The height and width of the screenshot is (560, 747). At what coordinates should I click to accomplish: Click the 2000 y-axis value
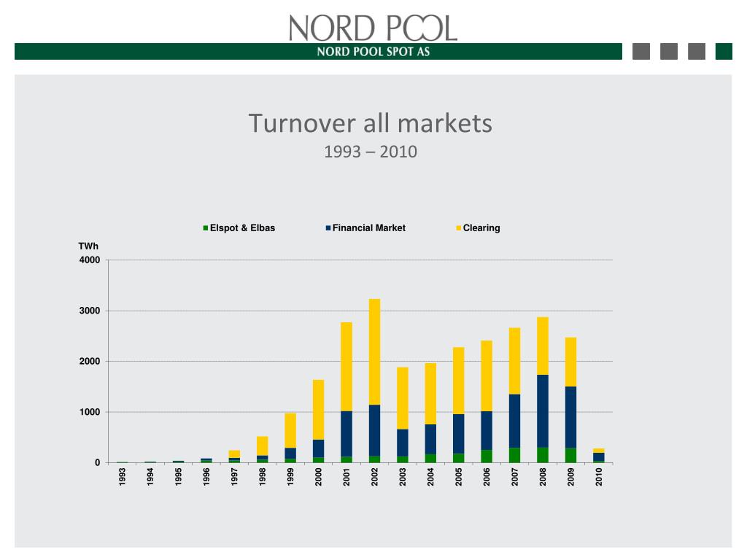(x=90, y=362)
